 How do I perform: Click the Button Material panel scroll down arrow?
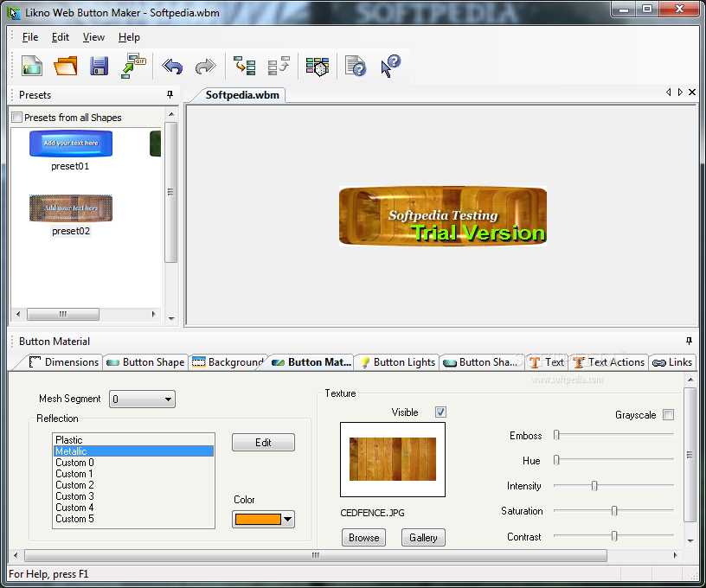click(x=690, y=540)
